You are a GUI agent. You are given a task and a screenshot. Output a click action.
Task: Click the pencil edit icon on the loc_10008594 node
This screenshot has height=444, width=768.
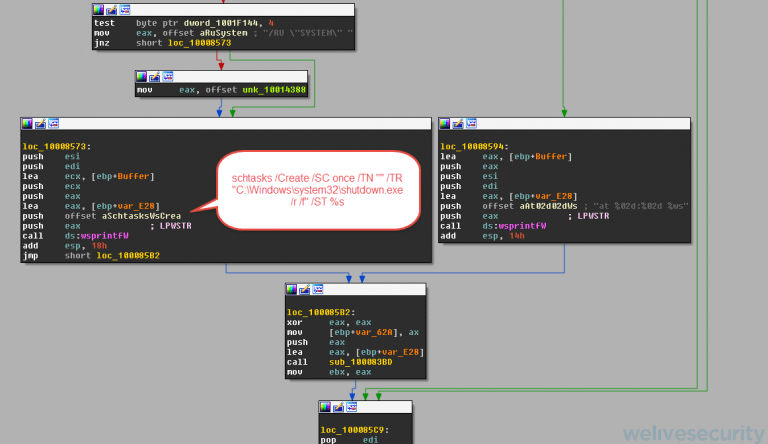(457, 123)
